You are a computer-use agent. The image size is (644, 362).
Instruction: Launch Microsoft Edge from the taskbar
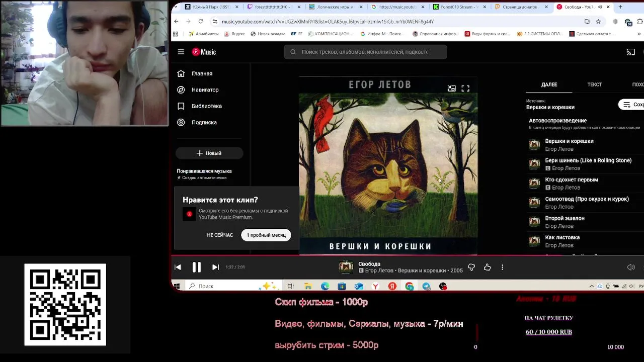[325, 286]
